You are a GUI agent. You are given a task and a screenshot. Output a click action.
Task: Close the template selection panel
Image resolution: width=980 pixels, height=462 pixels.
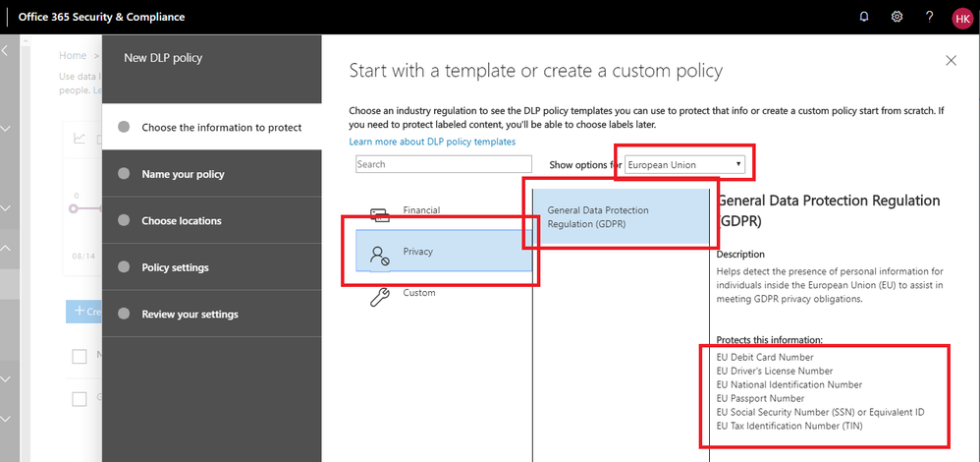[x=952, y=60]
